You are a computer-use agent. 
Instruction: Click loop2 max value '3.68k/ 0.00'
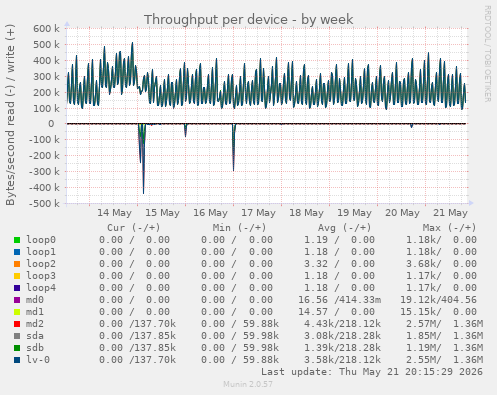[x=441, y=264]
